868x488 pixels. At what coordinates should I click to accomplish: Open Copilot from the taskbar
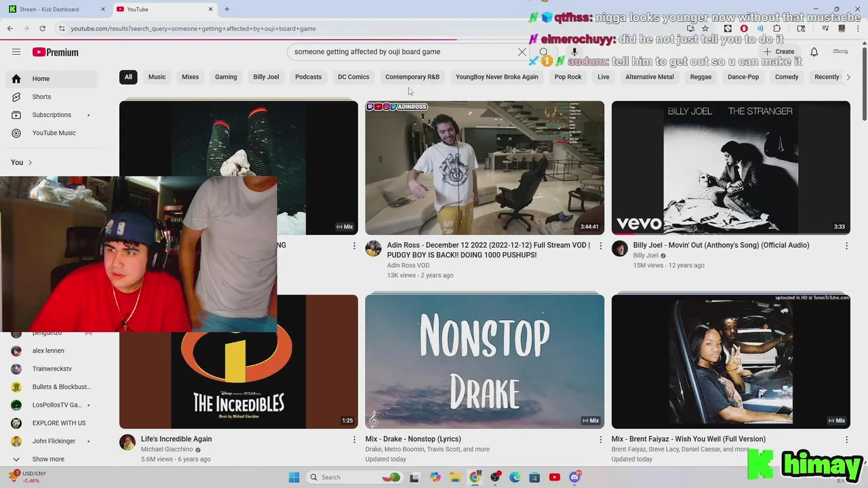[x=435, y=477]
